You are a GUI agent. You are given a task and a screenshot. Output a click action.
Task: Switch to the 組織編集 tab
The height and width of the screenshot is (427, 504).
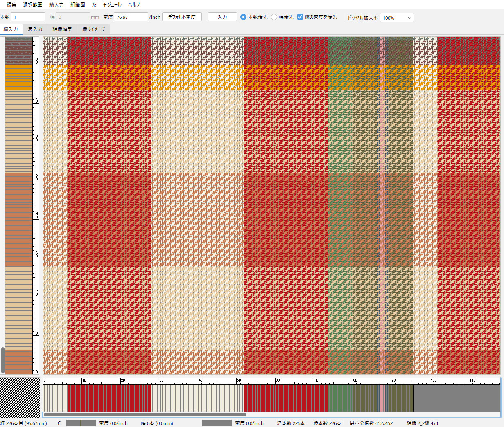[x=62, y=29]
